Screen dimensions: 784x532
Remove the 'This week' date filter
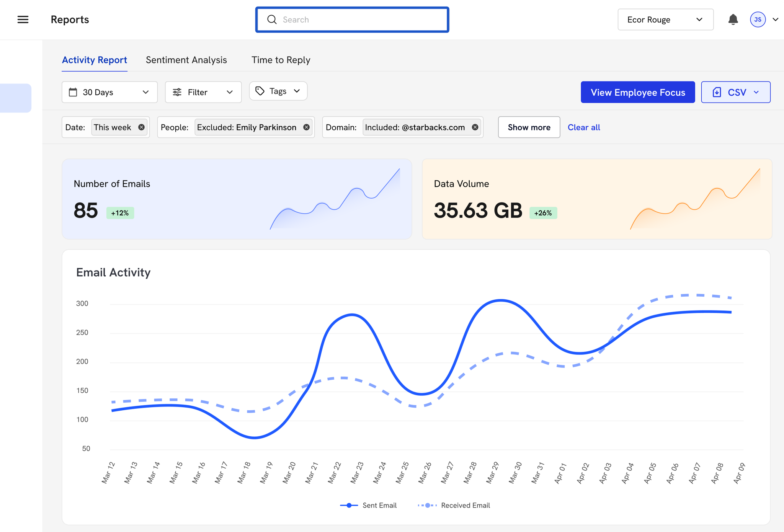point(141,127)
